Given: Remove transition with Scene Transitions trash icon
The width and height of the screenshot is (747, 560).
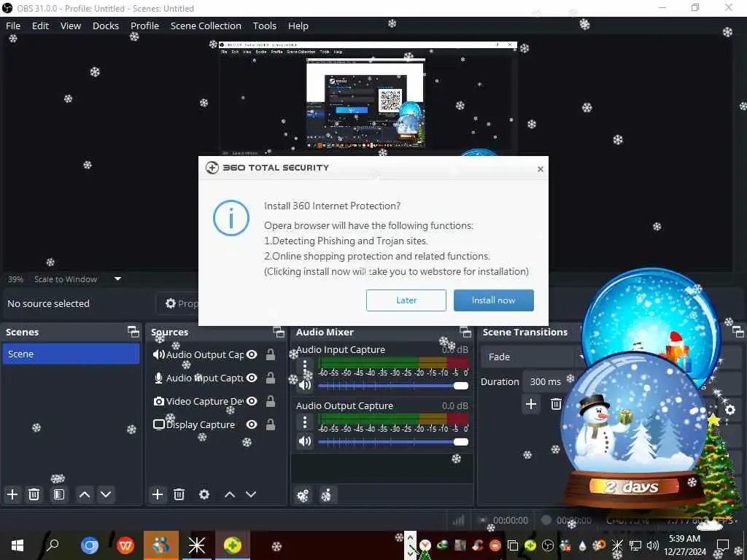Looking at the screenshot, I should 555,404.
